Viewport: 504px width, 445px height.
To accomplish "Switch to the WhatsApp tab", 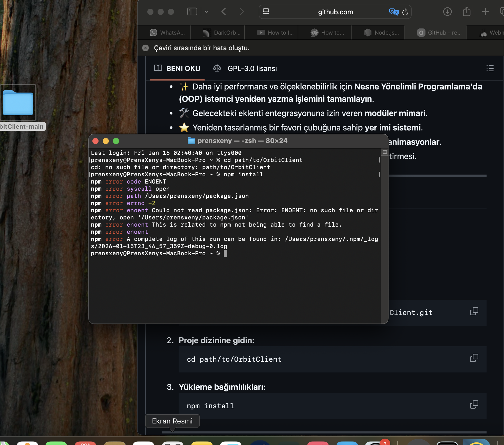I will click(x=167, y=33).
